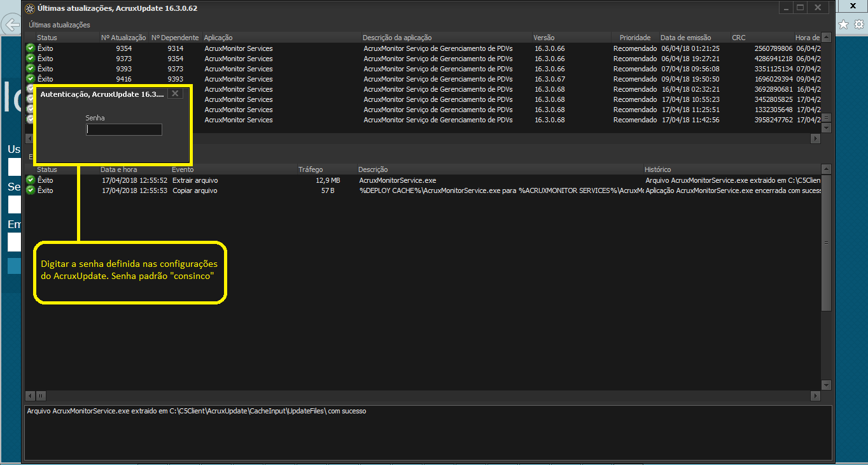The width and height of the screenshot is (868, 465).
Task: Click left arrow of events horizontal scrollbar
Action: 29,396
